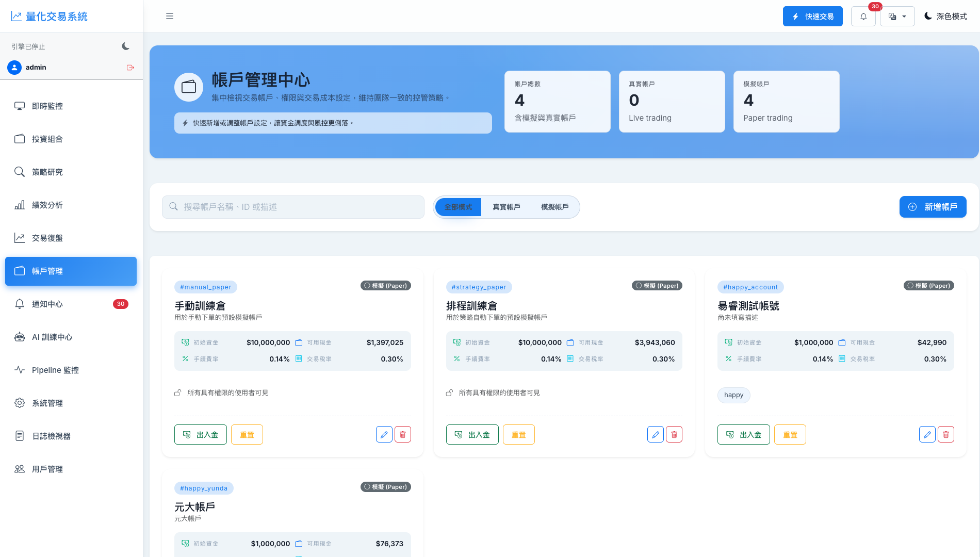Open the language switcher dropdown
The width and height of the screenshot is (980, 557).
[x=897, y=17]
